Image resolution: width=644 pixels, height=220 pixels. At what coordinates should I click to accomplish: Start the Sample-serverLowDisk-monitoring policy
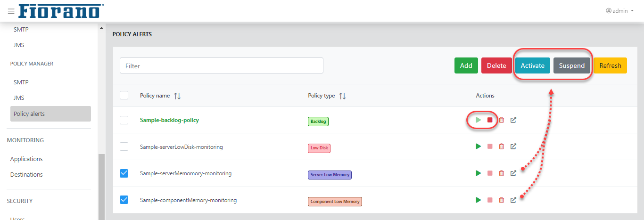click(479, 147)
